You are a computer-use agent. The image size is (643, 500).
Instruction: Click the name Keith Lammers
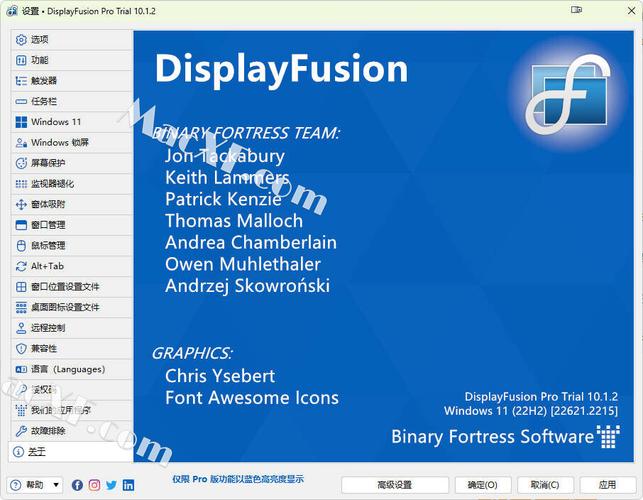227,178
